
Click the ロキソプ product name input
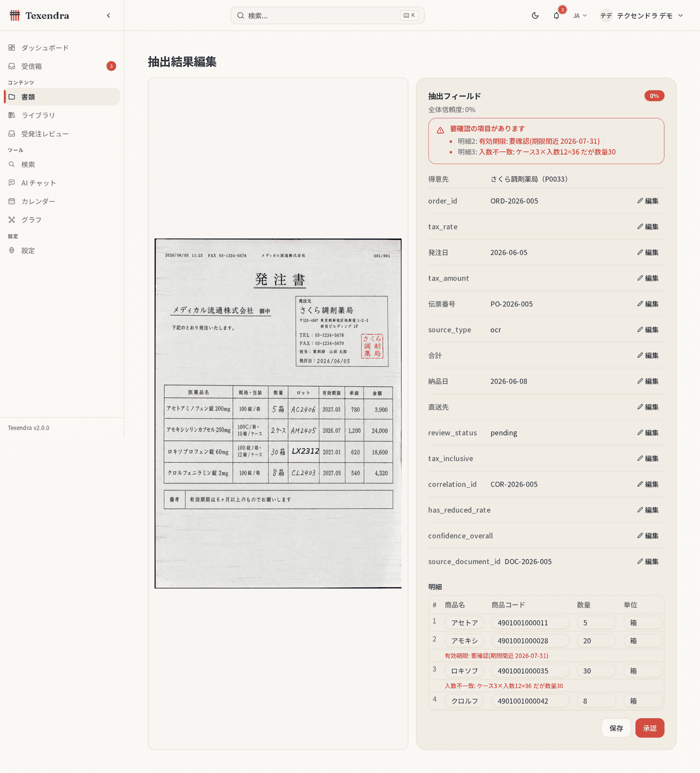click(464, 671)
